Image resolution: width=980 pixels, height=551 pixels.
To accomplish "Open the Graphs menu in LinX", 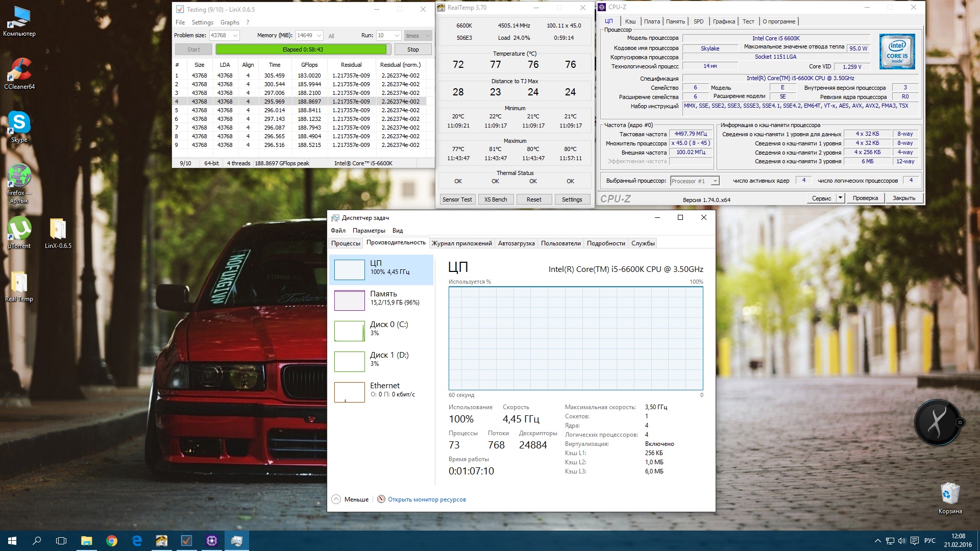I will tap(230, 22).
